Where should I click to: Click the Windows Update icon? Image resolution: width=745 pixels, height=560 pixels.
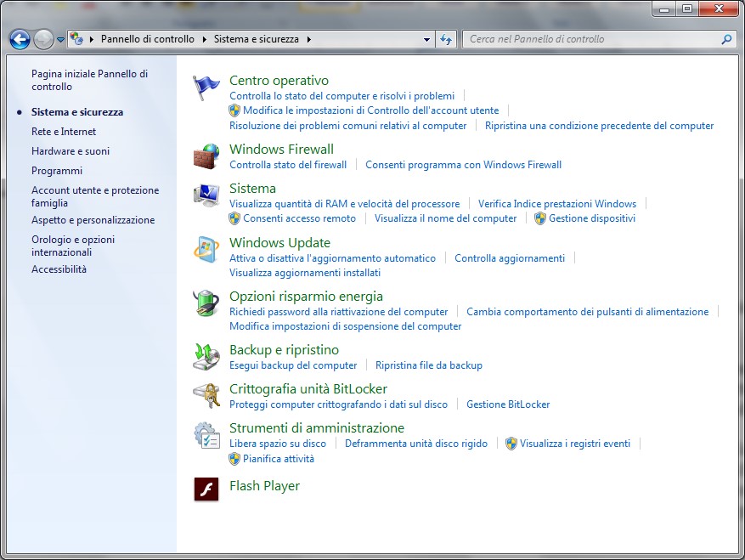pos(206,249)
